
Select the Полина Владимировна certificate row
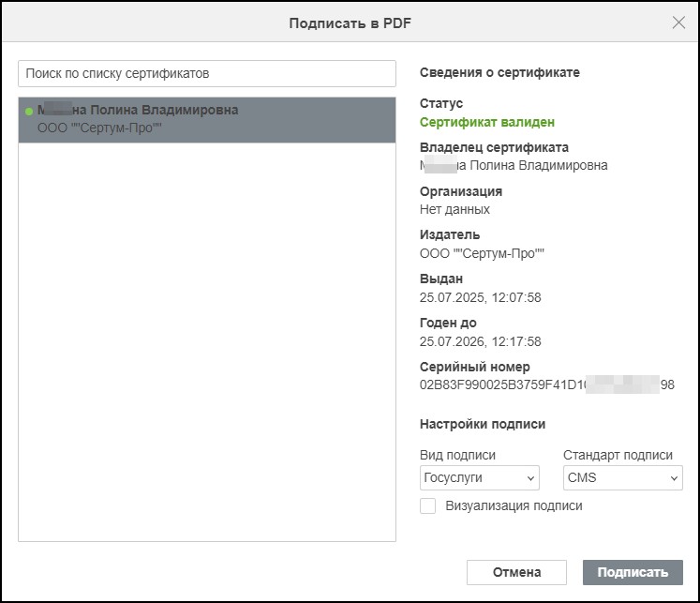pyautogui.click(x=207, y=120)
